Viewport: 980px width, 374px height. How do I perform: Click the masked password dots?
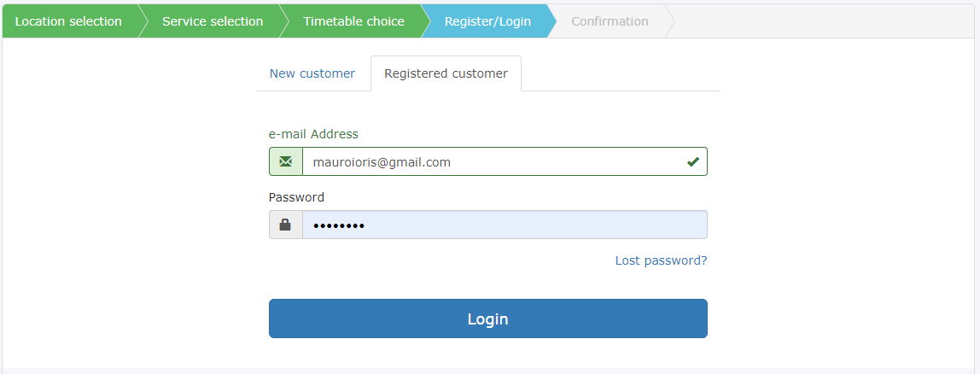coord(338,225)
